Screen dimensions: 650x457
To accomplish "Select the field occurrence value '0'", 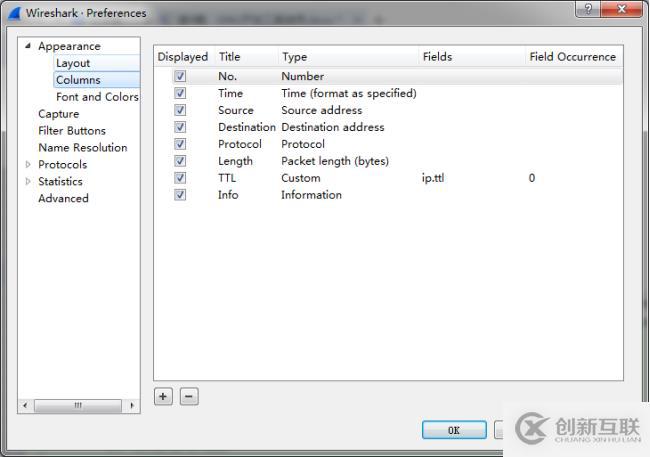I will pos(532,178).
